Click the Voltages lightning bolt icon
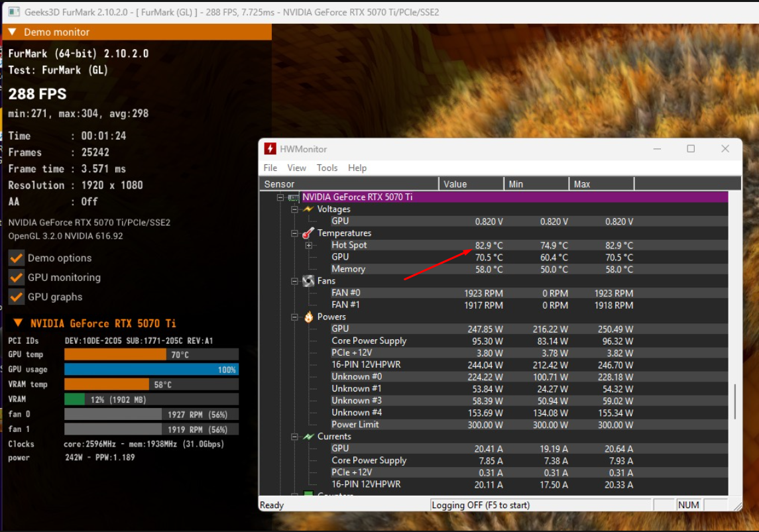Viewport: 759px width, 532px height. [x=308, y=209]
